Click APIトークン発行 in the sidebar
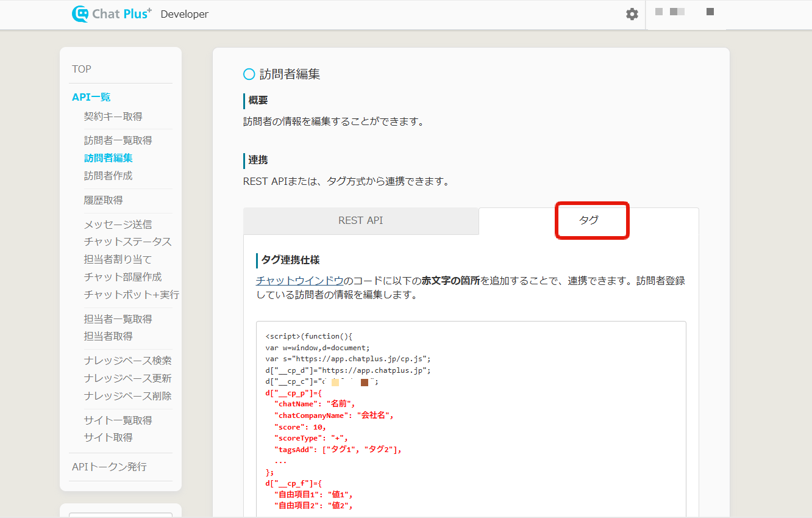Viewport: 812px width, 518px height. pyautogui.click(x=109, y=467)
